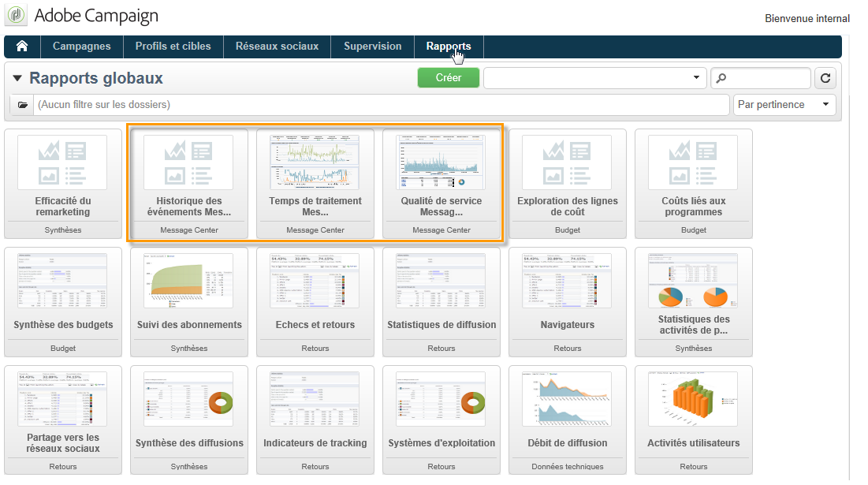Open Exploration des lignes de coût report
The image size is (868, 485).
pos(568,184)
